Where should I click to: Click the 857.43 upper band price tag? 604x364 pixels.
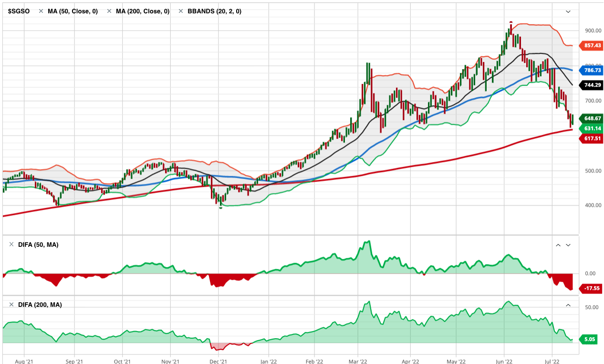pos(591,46)
